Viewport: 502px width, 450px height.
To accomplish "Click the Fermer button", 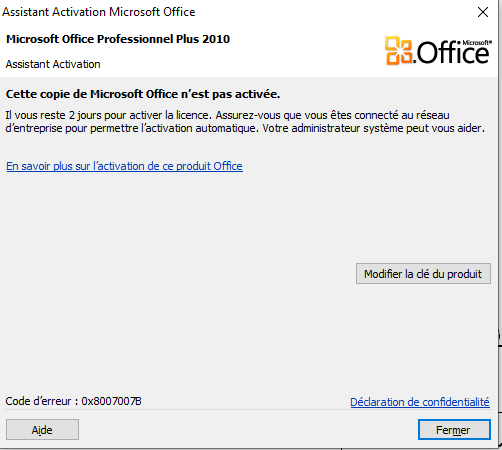I will point(454,430).
